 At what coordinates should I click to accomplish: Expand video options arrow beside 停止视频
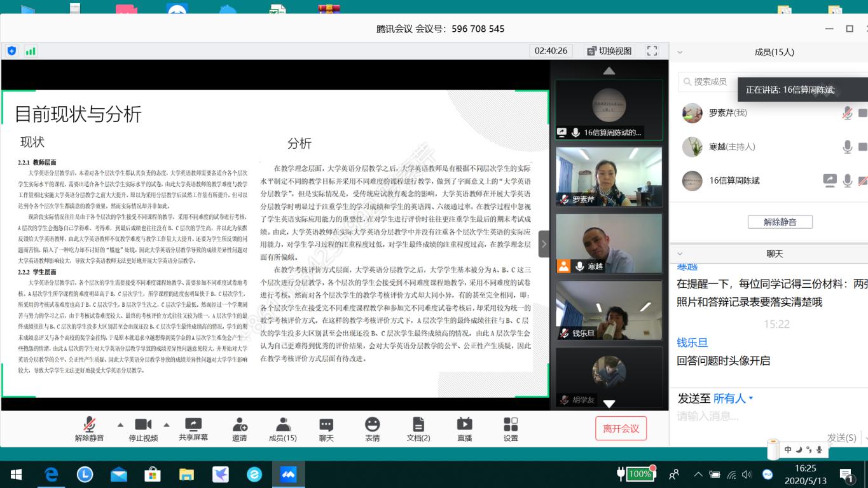click(167, 424)
